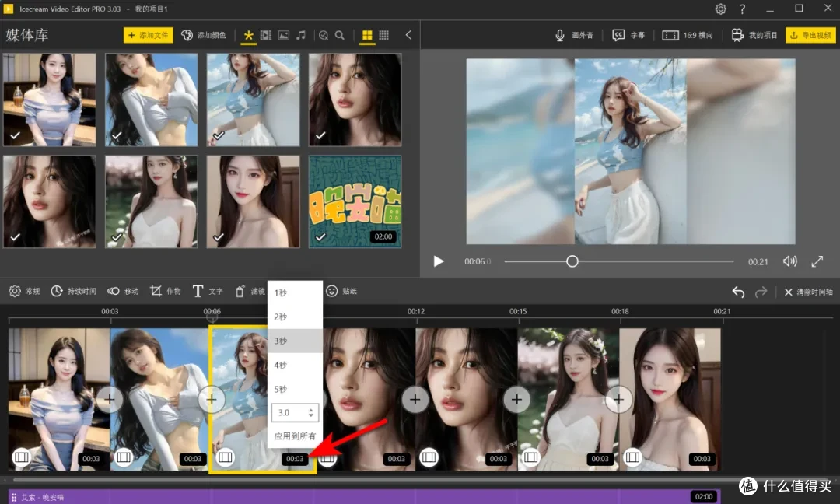The width and height of the screenshot is (840, 504).
Task: Open the 作物 crop tool
Action: coord(165,291)
